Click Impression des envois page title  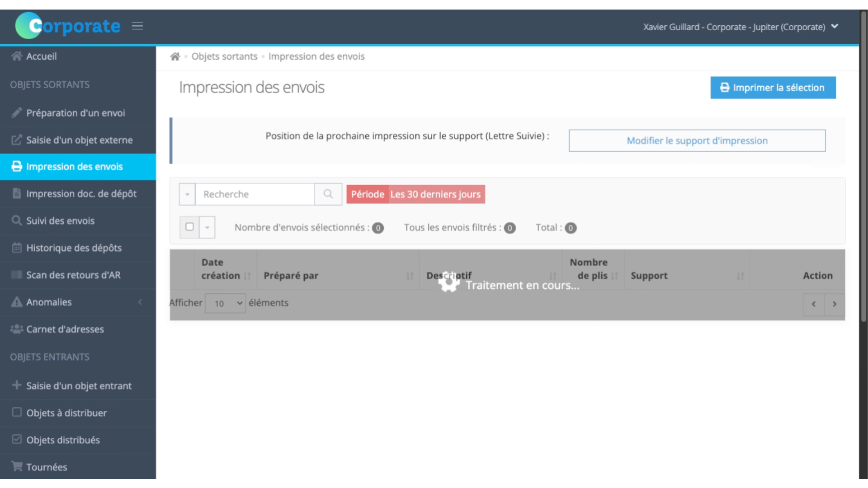pyautogui.click(x=252, y=87)
